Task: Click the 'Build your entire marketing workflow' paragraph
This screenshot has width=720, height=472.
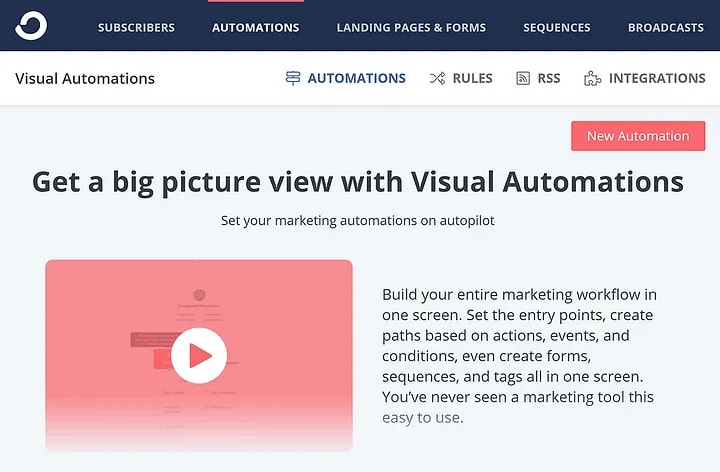Action: tap(519, 356)
